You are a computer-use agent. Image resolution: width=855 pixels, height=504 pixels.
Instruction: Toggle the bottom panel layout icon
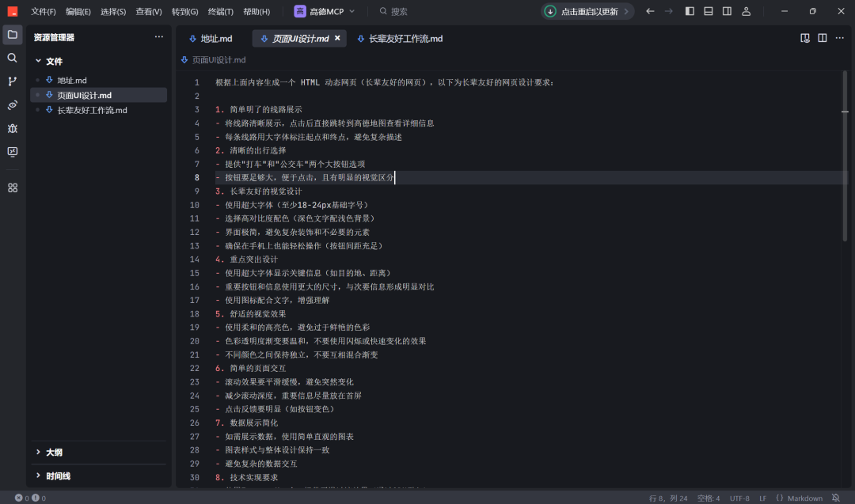[709, 11]
